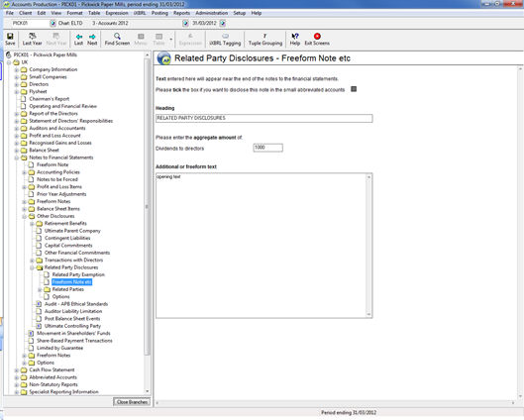Open the Administration menu
The width and height of the screenshot is (524, 420).
coord(212,13)
